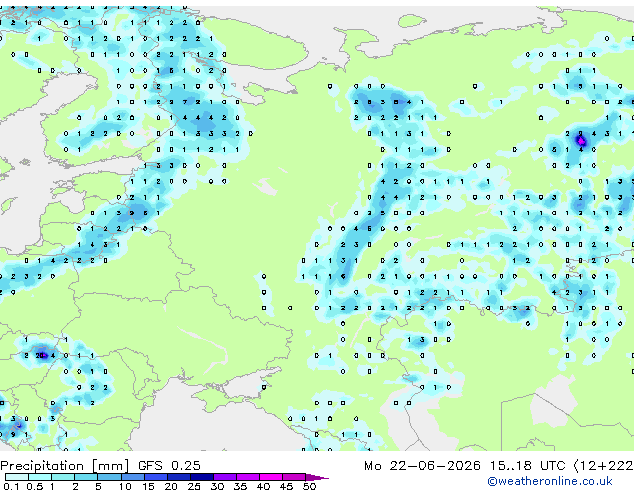Click the magenta precipitation peak on the map
Image resolution: width=634 pixels, height=490 pixels.
(x=581, y=141)
